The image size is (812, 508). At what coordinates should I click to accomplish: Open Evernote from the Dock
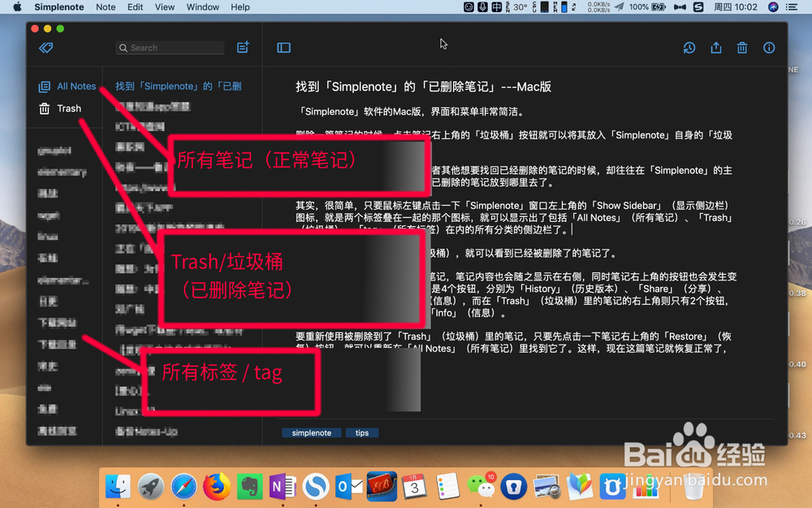[x=249, y=486]
